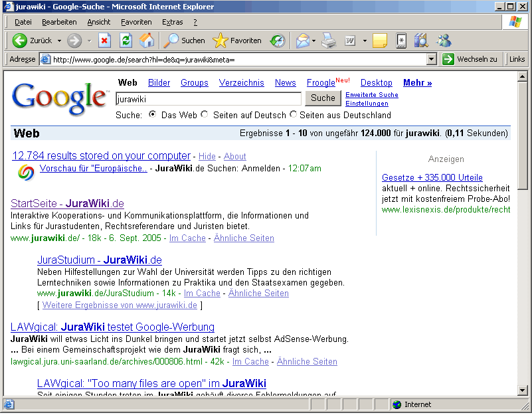Select 'Seiten auf Deutsch' radio option

click(x=205, y=115)
